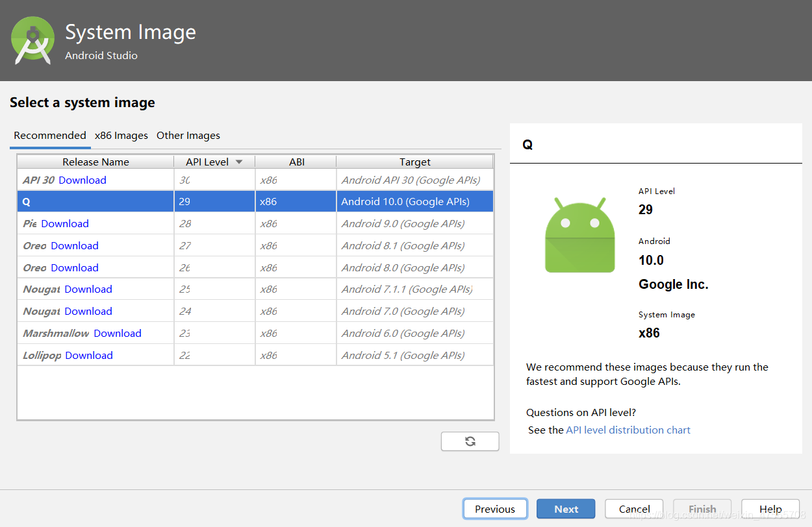Download the Oreo API 27 image
The image size is (812, 527).
(75, 245)
